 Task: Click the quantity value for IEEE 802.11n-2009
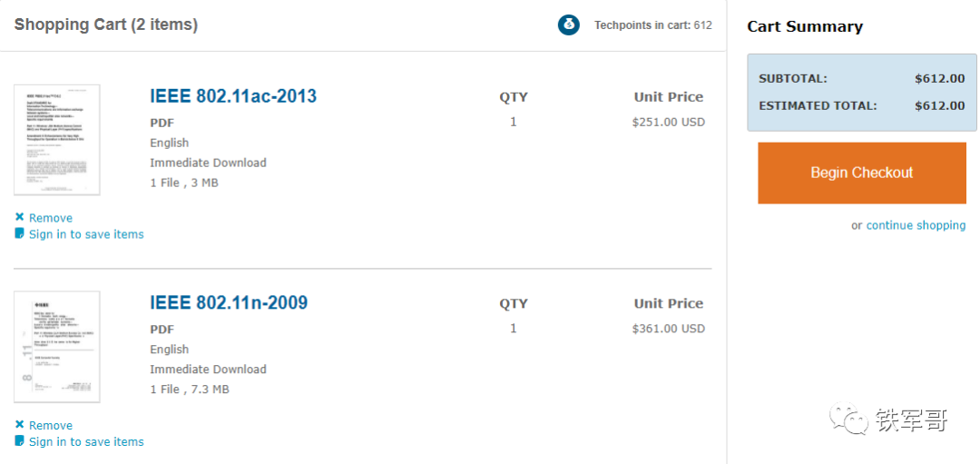click(514, 329)
